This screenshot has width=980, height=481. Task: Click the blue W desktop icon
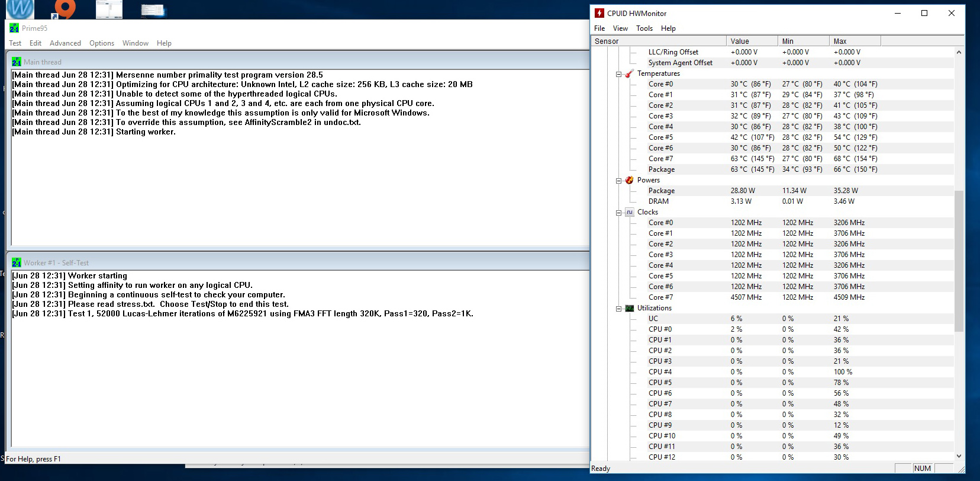(x=20, y=9)
